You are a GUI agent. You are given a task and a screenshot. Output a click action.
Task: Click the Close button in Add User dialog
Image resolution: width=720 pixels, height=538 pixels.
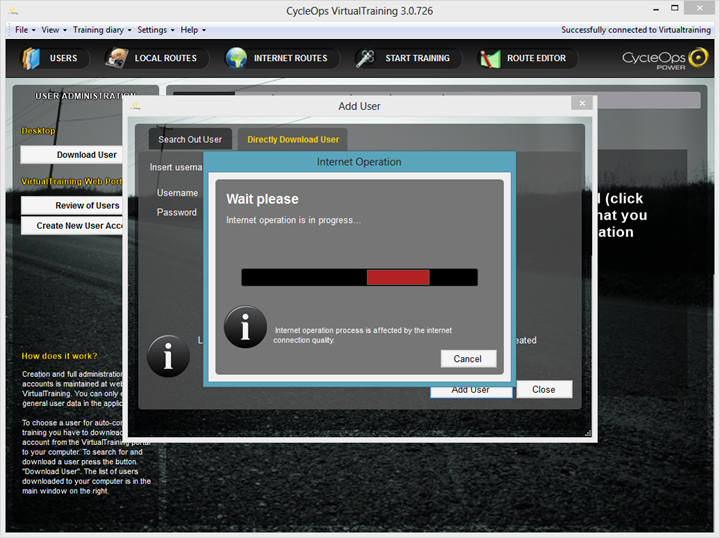[x=544, y=389]
